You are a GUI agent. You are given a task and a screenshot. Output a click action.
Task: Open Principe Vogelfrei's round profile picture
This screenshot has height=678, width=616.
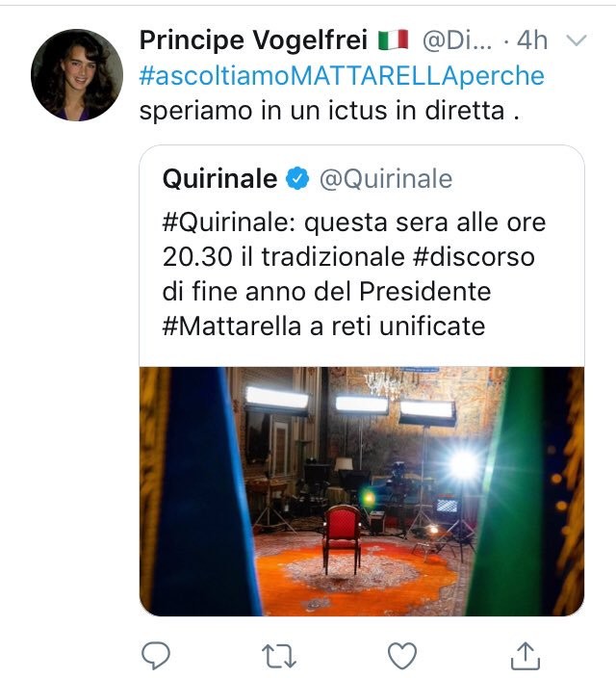coord(77,75)
